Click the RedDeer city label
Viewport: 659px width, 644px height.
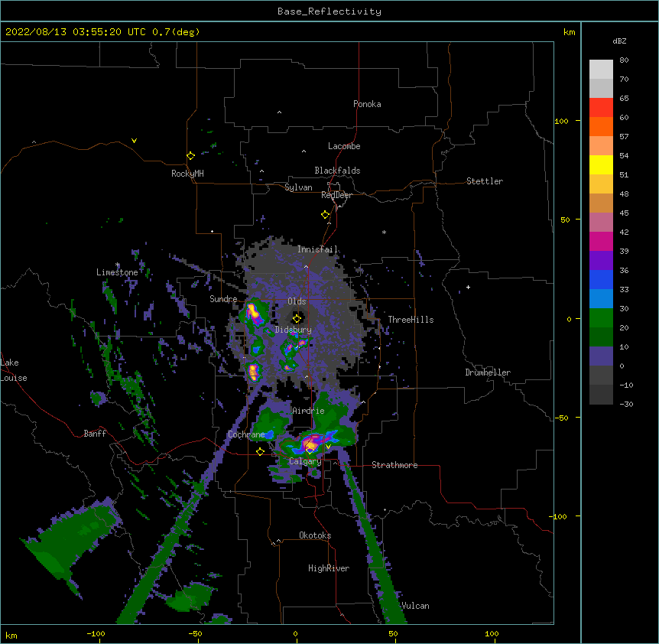[x=336, y=195]
